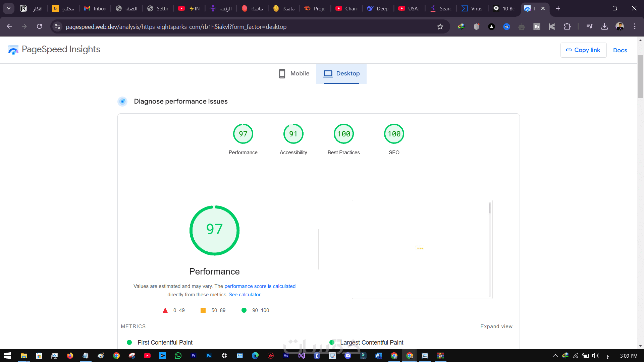Expand view of the metrics section
Image resolution: width=644 pixels, height=362 pixels.
click(x=496, y=326)
